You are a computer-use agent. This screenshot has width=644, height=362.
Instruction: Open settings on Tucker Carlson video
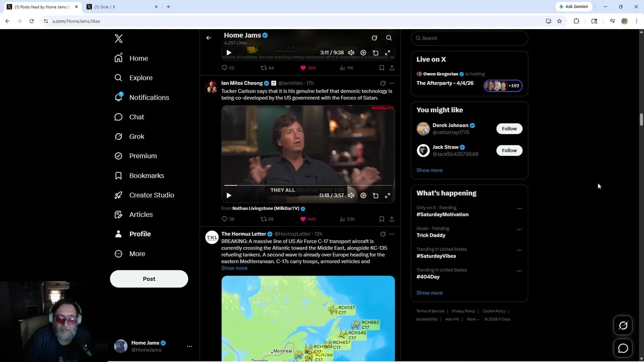(363, 196)
